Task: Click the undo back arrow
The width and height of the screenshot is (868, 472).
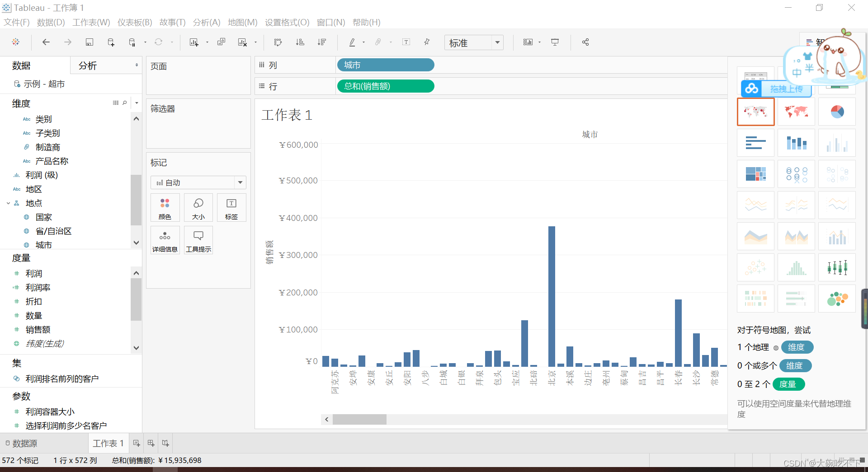Action: click(x=46, y=42)
